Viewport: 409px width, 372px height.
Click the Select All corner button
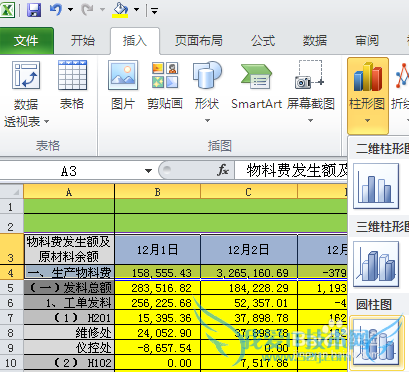coord(12,192)
